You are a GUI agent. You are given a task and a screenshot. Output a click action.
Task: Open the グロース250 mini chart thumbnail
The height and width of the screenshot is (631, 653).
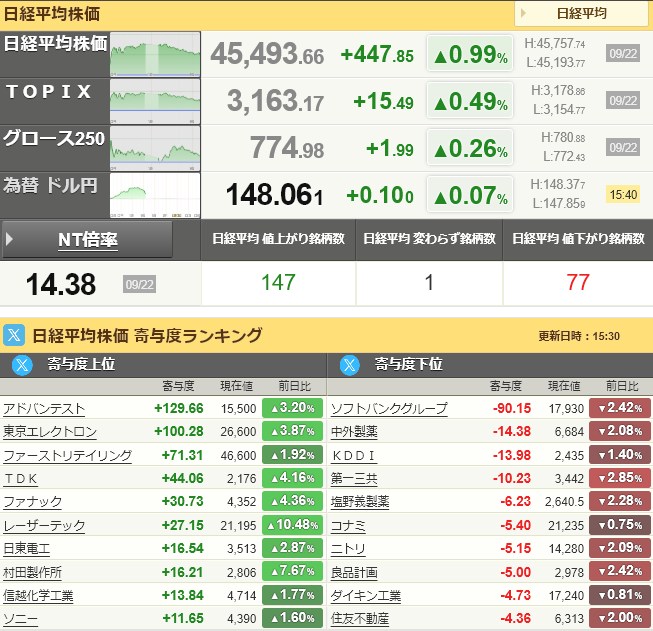coord(155,149)
